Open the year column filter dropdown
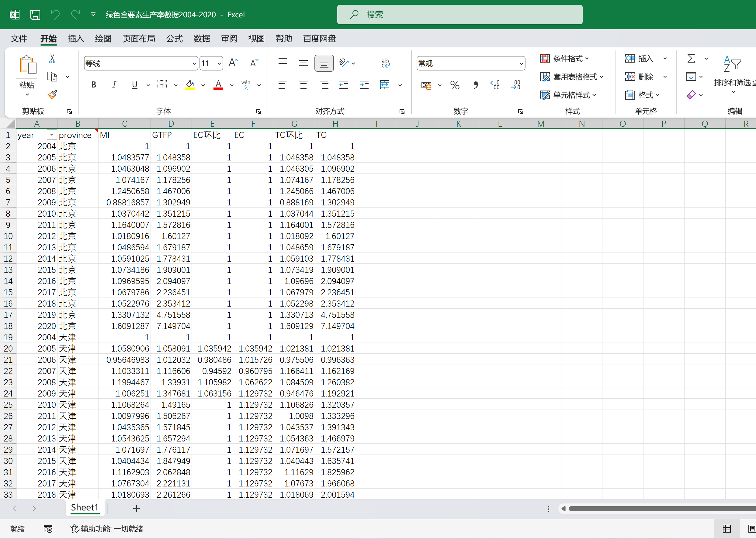 51,135
